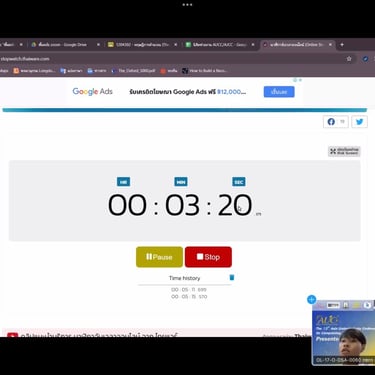Viewport: 375px width, 375px height.
Task: Open the three-dot menu at the top
Action: click(187, 5)
